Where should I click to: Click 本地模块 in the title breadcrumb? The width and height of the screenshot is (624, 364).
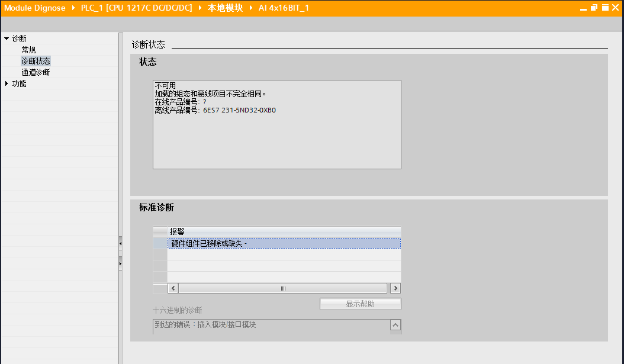tap(225, 8)
